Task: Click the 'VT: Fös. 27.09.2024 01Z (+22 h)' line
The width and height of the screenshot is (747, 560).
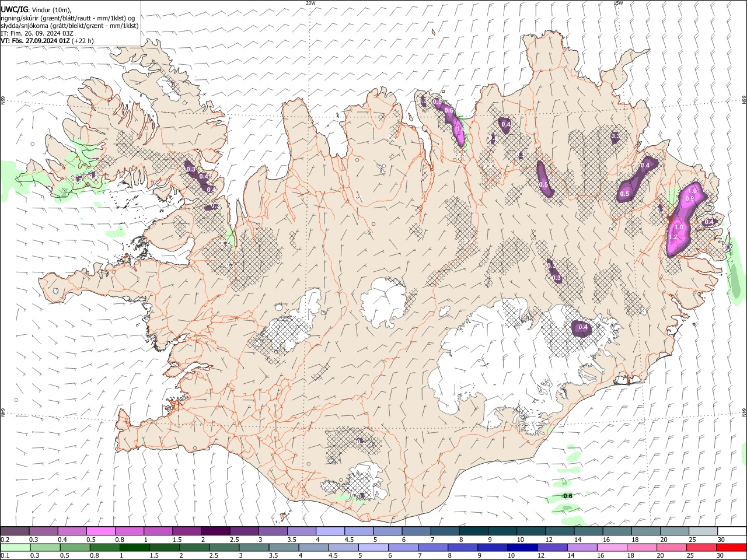Action: click(x=47, y=41)
